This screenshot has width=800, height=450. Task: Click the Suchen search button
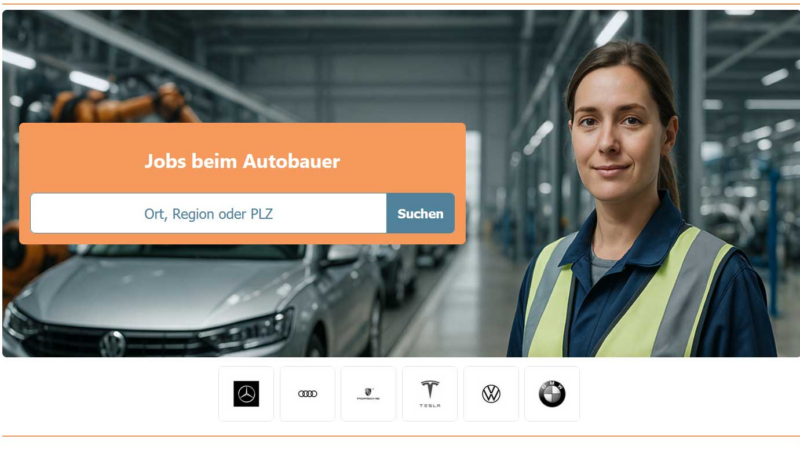(420, 213)
